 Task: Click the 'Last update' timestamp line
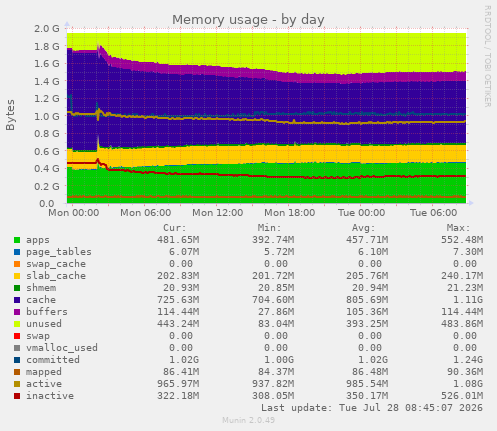click(x=372, y=408)
